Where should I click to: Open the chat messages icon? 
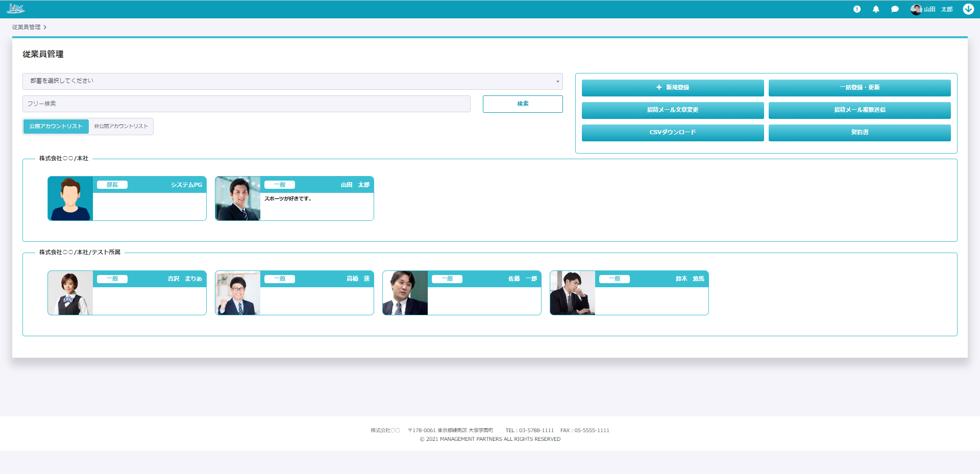point(895,9)
